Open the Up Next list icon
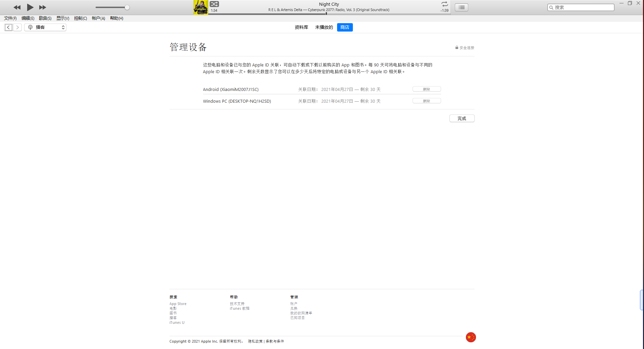This screenshot has height=349, width=644. click(x=462, y=7)
